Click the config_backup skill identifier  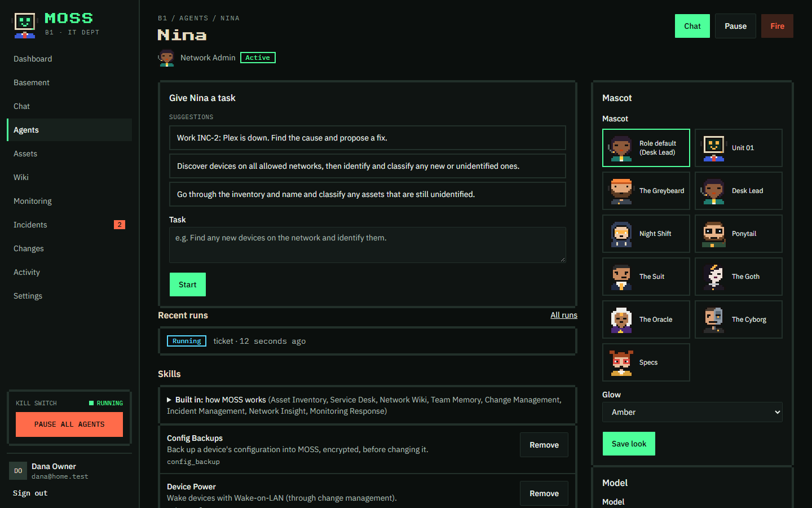click(x=193, y=462)
